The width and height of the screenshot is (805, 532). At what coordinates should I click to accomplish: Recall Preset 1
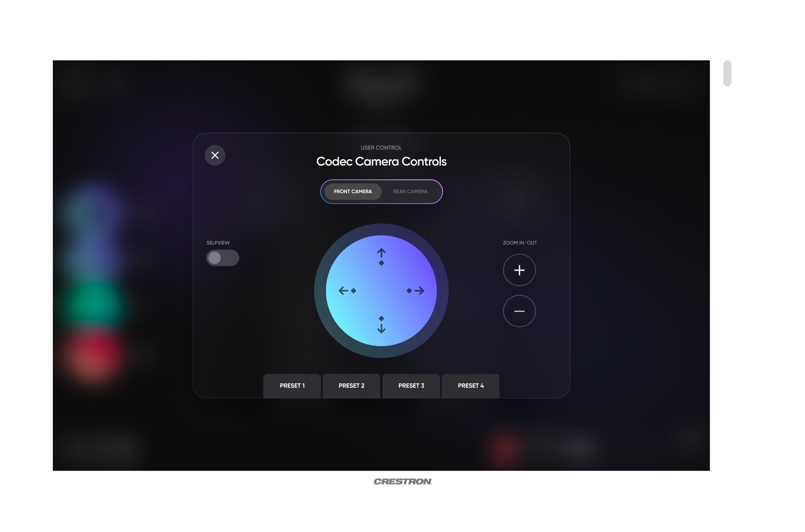[x=292, y=385]
